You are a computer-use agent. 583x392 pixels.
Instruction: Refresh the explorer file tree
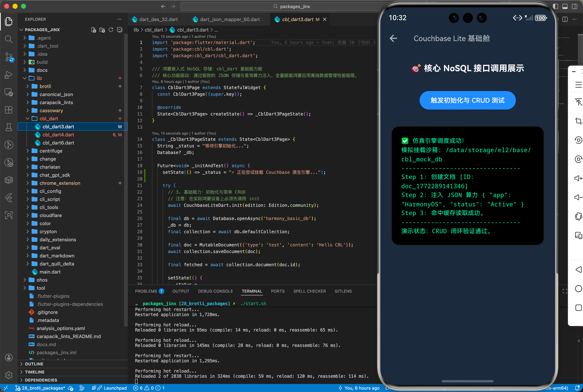click(x=111, y=30)
